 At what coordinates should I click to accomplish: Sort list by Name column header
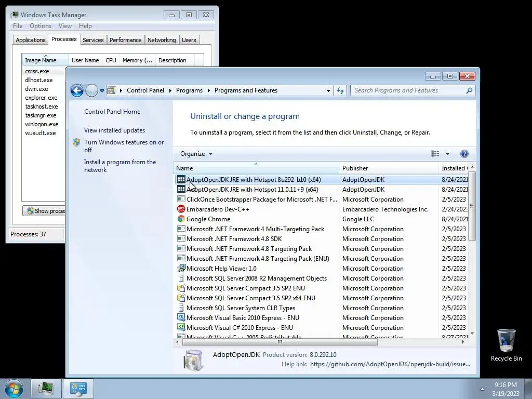pyautogui.click(x=256, y=168)
